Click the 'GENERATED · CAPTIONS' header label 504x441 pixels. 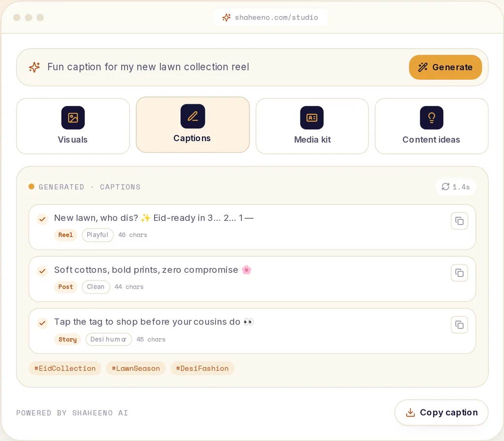pyautogui.click(x=89, y=187)
